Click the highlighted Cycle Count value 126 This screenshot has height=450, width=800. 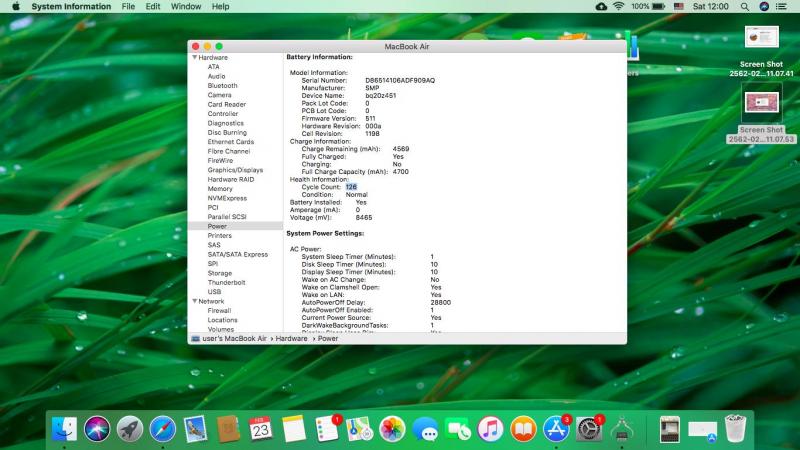pos(351,187)
